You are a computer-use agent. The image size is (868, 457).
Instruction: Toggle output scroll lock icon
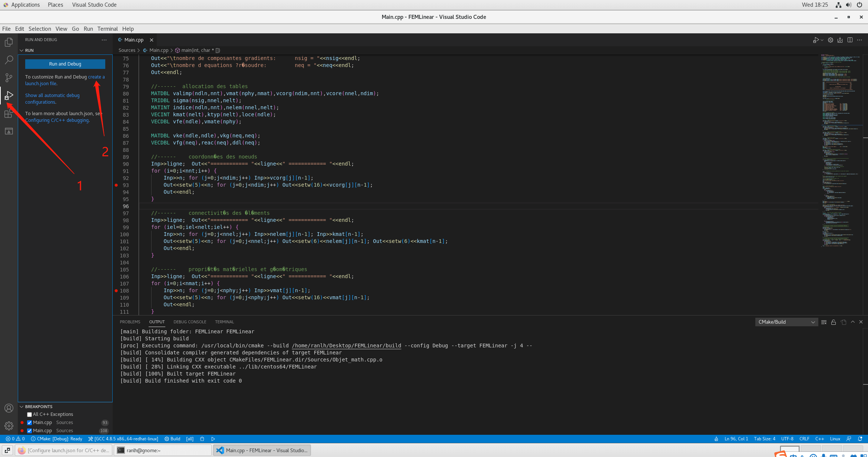pyautogui.click(x=834, y=322)
